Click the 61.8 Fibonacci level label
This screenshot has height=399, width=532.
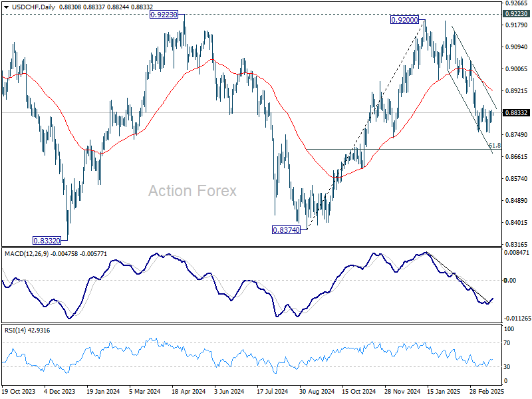(x=495, y=145)
